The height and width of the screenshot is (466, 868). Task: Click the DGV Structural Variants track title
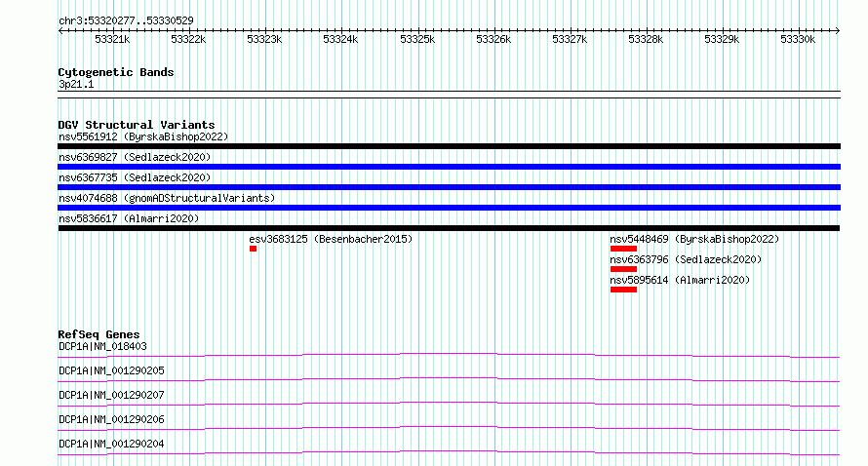pyautogui.click(x=137, y=125)
